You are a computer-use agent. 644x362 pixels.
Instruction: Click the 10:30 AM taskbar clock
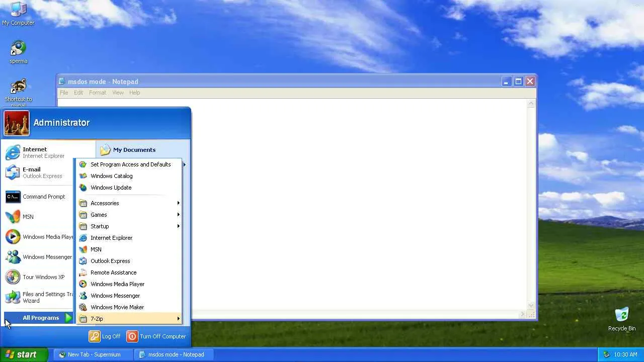625,354
